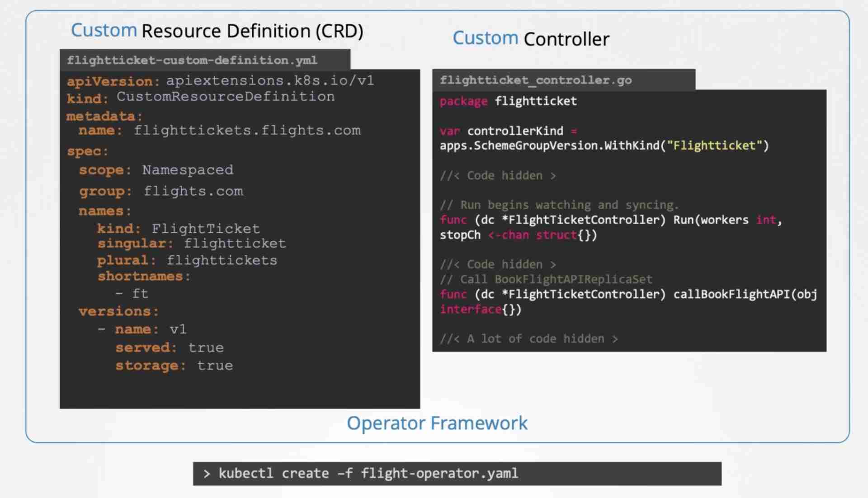This screenshot has width=868, height=498.
Task: Click the '// Run begins watching and syncing.' comment
Action: [x=559, y=205]
